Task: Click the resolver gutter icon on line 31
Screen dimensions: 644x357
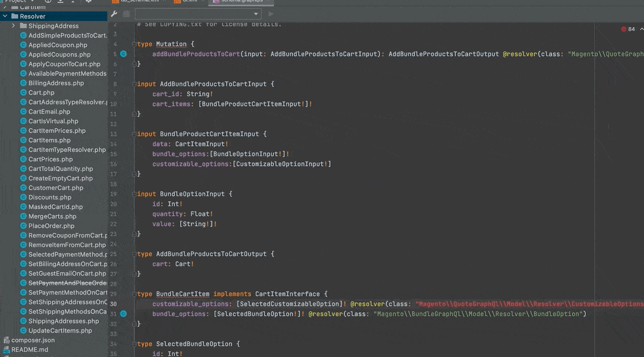Action: pos(123,314)
